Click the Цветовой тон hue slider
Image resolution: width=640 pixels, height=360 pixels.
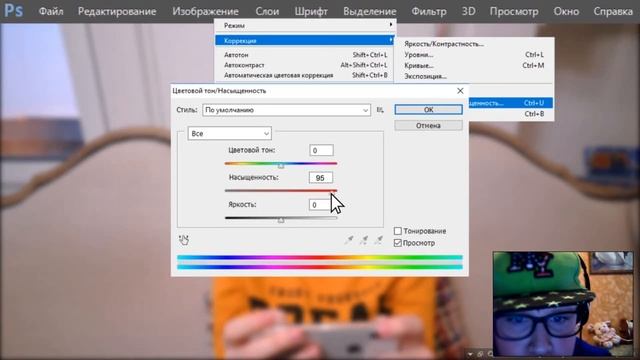point(281,164)
